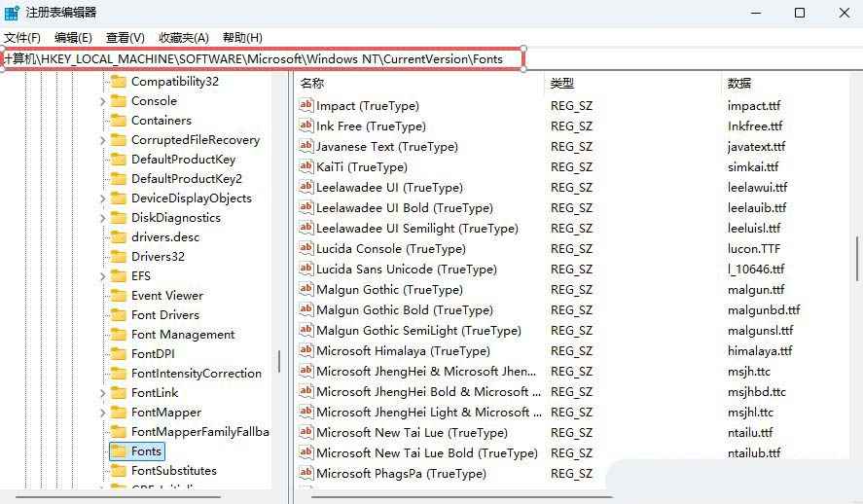Screen dimensions: 863x504
Task: Select the FontMapperFamilyFallback tree key
Action: pyautogui.click(x=199, y=432)
